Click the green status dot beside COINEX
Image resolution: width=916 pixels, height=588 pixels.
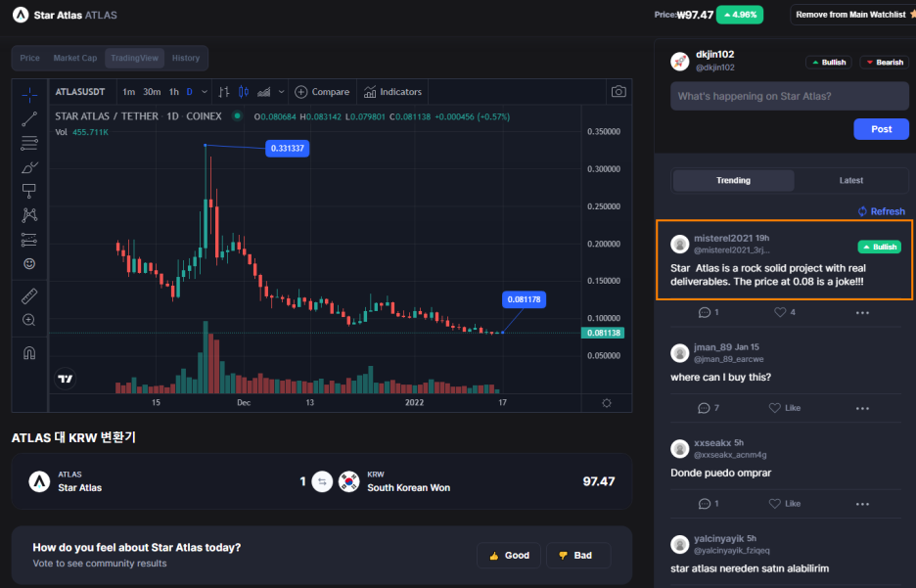coord(237,115)
